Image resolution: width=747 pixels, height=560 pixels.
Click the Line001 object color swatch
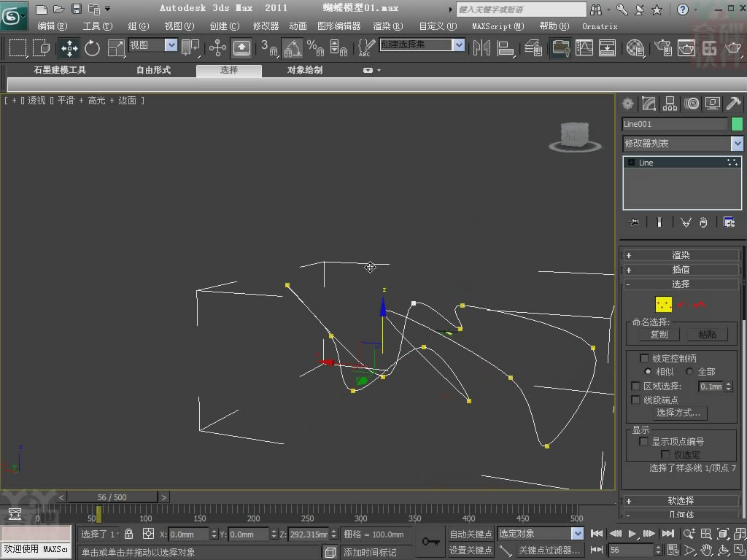(737, 124)
